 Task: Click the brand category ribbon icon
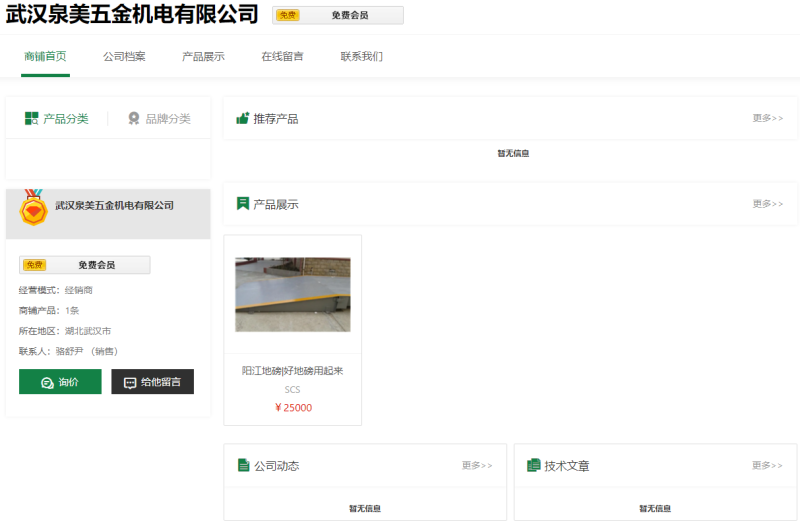[134, 118]
